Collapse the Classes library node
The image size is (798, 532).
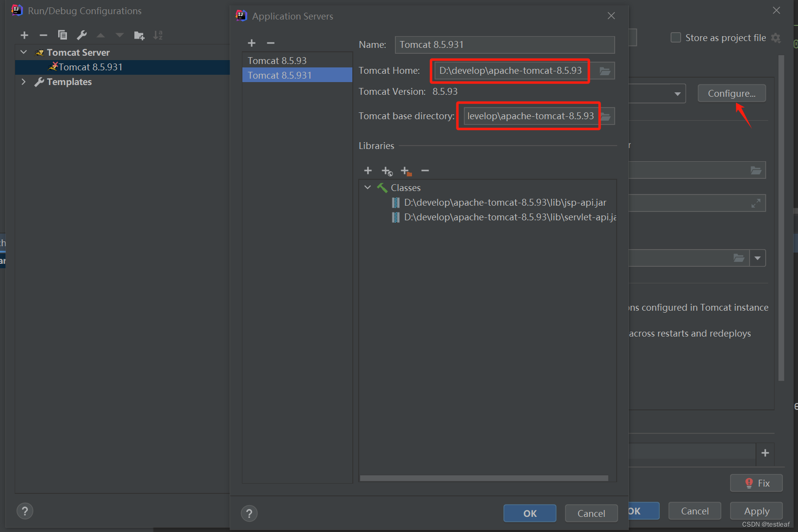[367, 188]
